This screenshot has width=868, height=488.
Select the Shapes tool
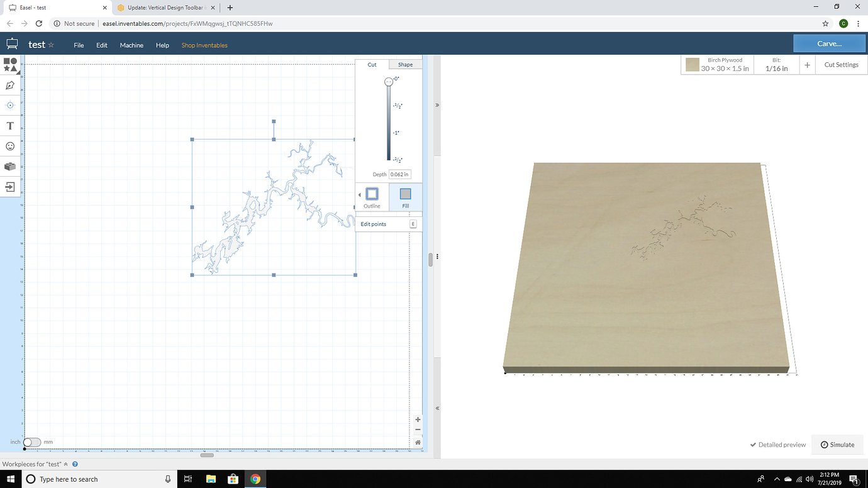pos(10,63)
